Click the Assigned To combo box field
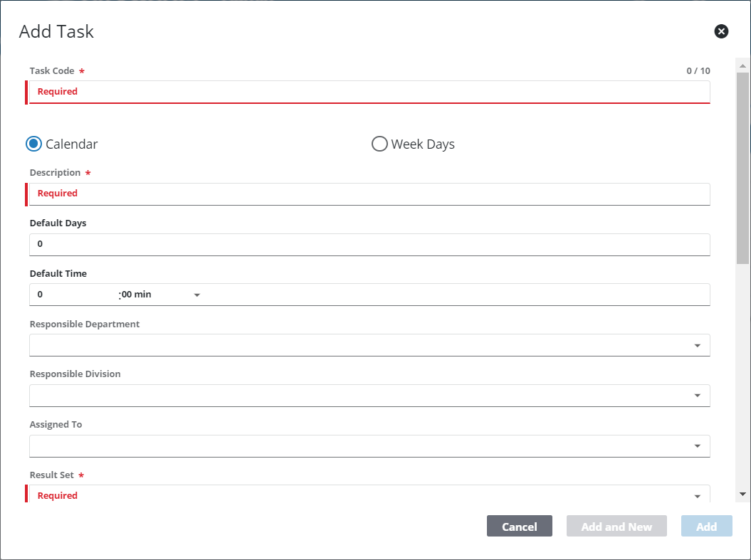 click(356, 446)
